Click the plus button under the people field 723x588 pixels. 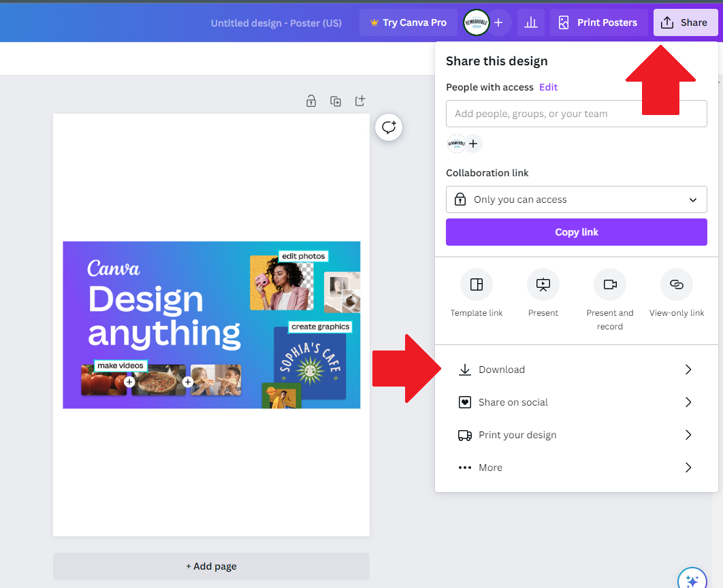[473, 144]
